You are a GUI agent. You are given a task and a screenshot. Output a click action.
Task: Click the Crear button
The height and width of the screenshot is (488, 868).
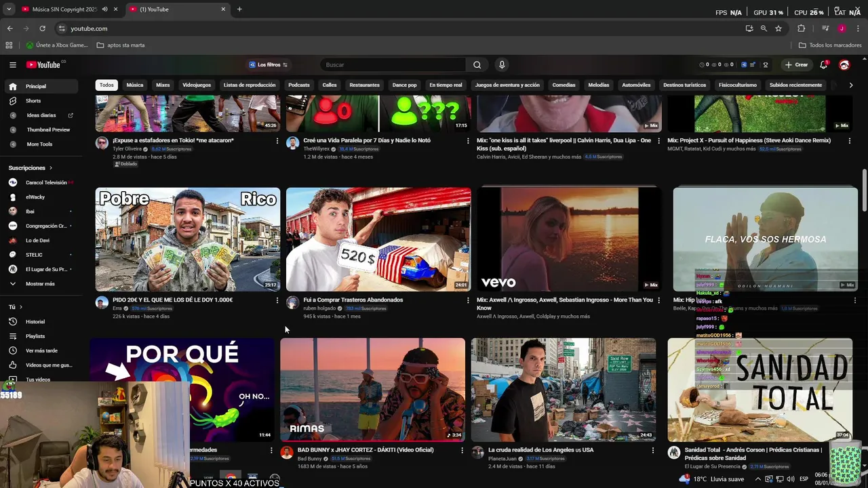pyautogui.click(x=796, y=65)
